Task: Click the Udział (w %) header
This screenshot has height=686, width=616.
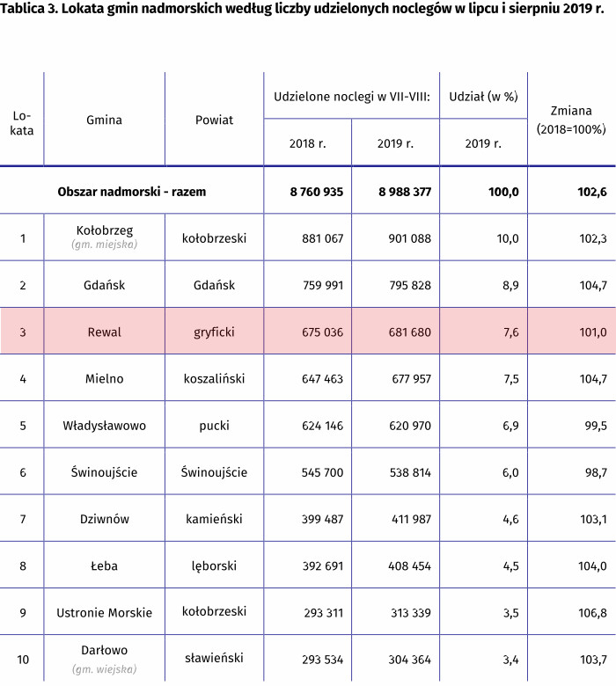Action: [483, 96]
